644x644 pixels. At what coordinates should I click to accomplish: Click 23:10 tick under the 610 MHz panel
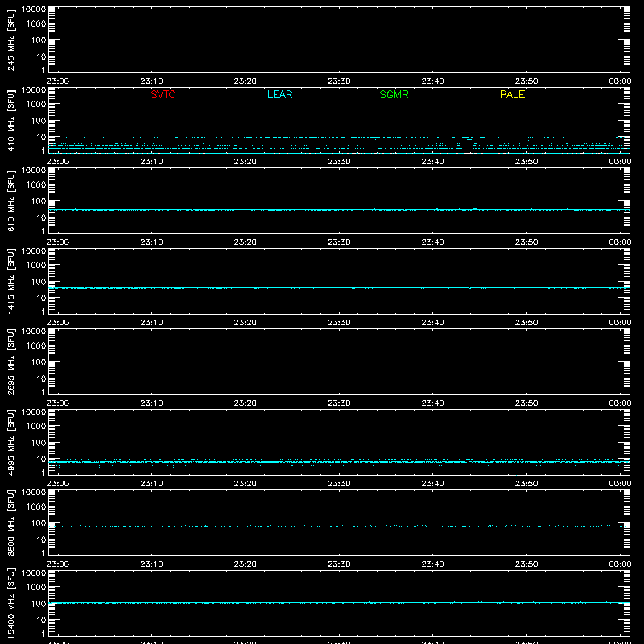(x=151, y=242)
